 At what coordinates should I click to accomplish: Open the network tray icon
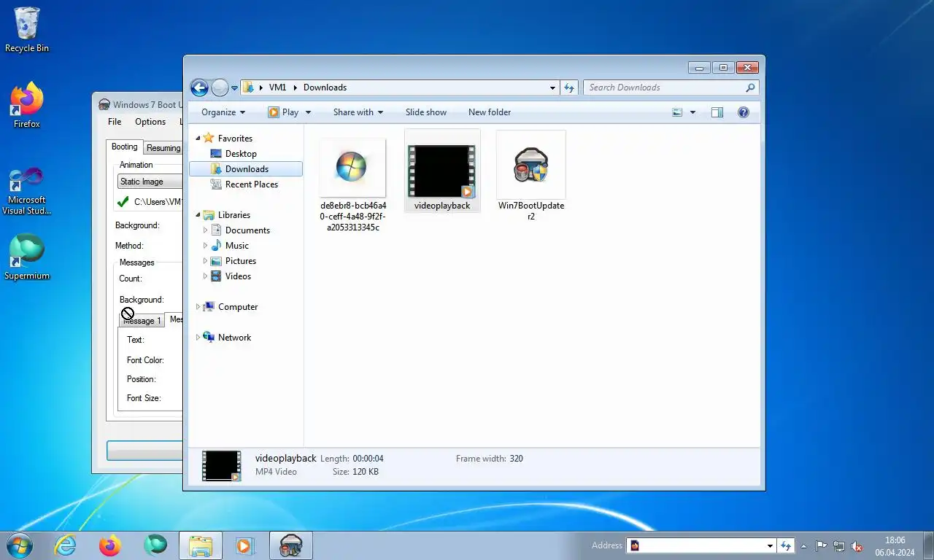[839, 546]
